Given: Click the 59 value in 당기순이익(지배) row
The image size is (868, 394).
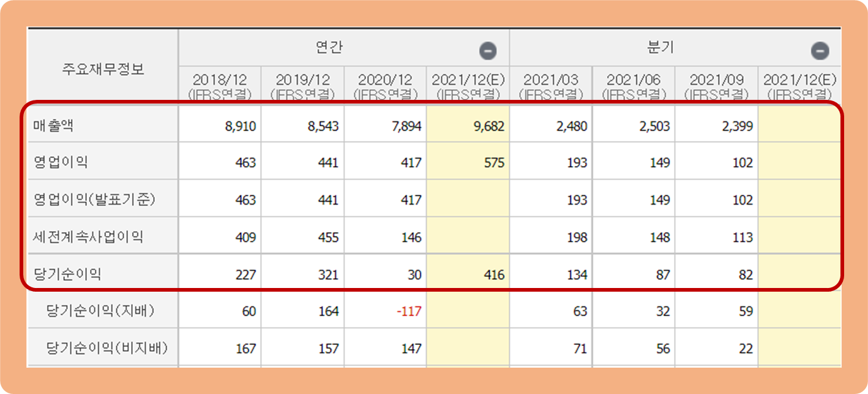Looking at the screenshot, I should (x=746, y=311).
